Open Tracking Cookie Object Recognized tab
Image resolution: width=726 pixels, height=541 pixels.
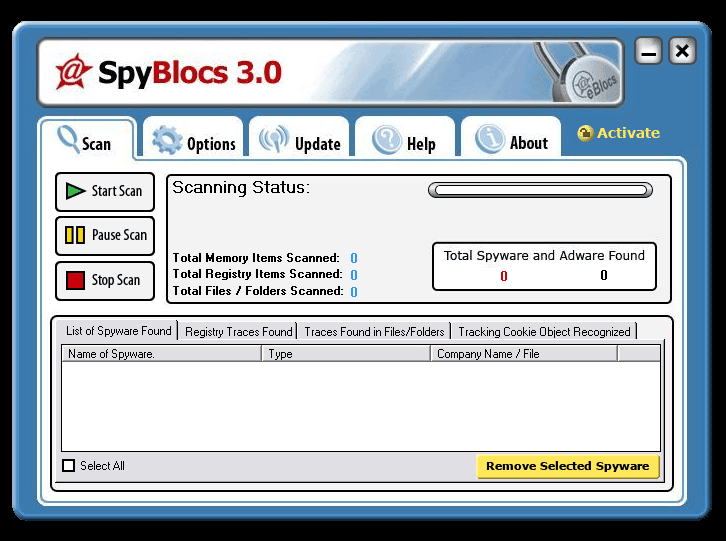pyautogui.click(x=544, y=332)
